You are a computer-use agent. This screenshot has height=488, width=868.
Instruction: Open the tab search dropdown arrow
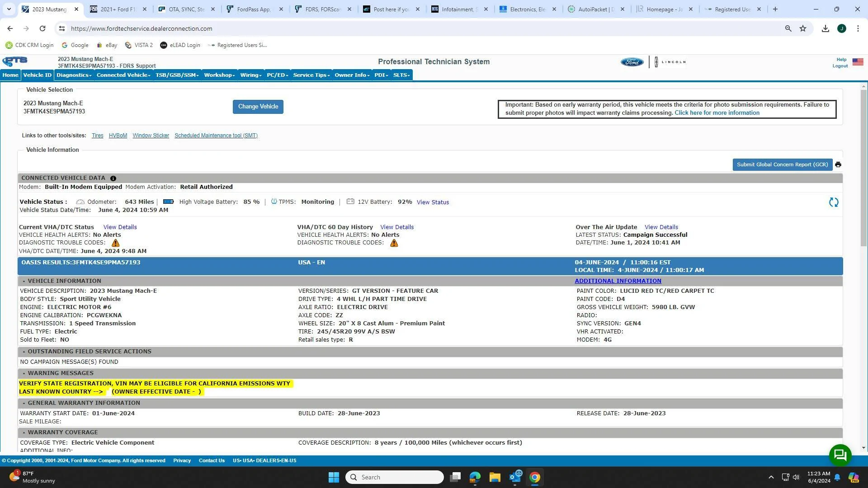[9, 9]
